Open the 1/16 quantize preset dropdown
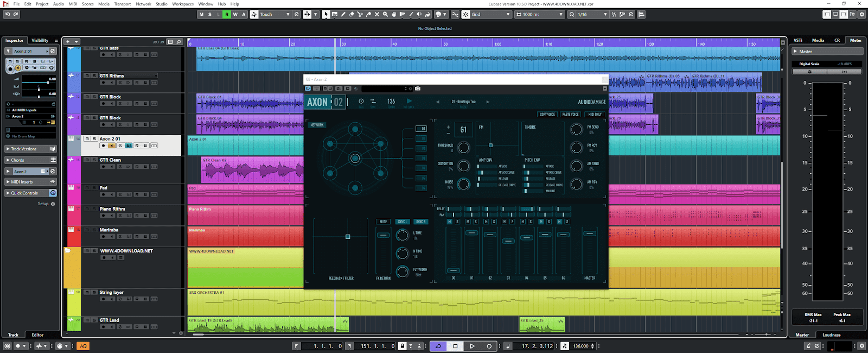Viewport: 868px width, 353px height. point(592,15)
